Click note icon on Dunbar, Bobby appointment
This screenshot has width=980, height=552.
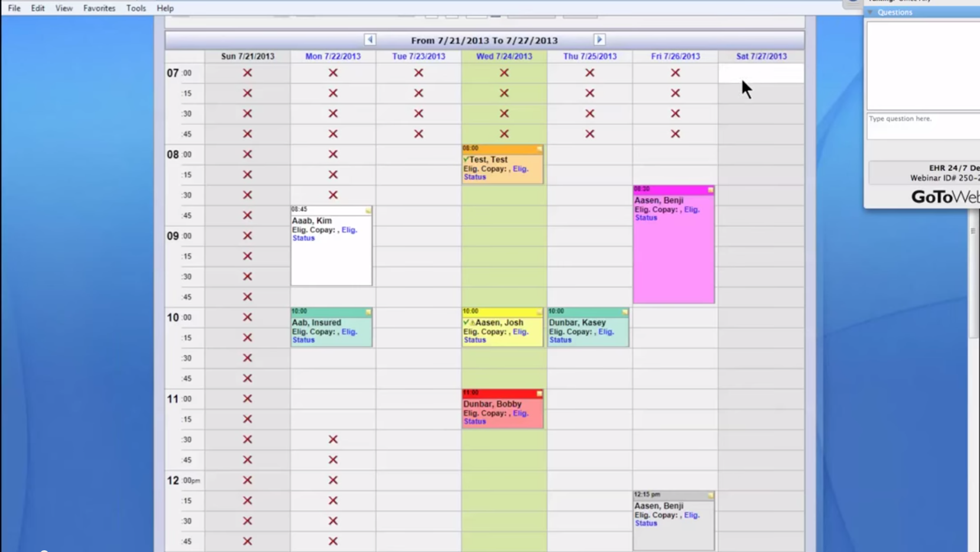click(x=539, y=394)
